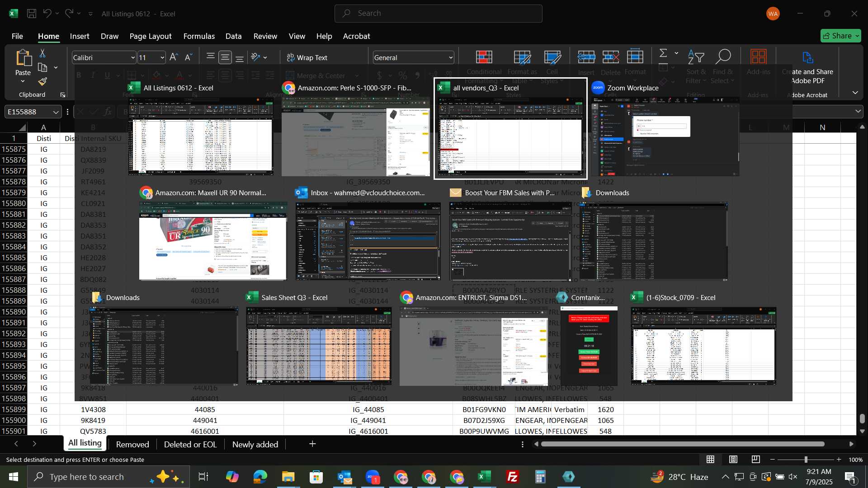This screenshot has height=488, width=868.
Task: Open Sort & Filter icon
Action: (x=696, y=57)
